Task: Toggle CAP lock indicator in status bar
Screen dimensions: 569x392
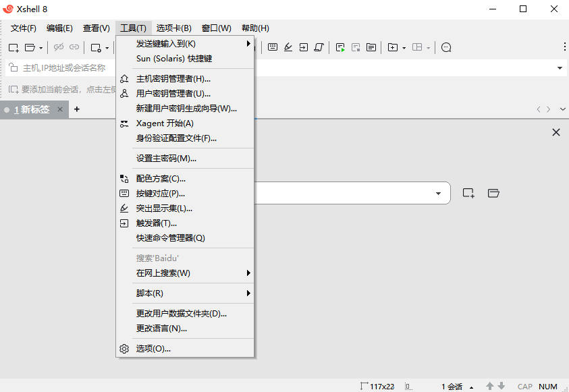Action: (524, 387)
